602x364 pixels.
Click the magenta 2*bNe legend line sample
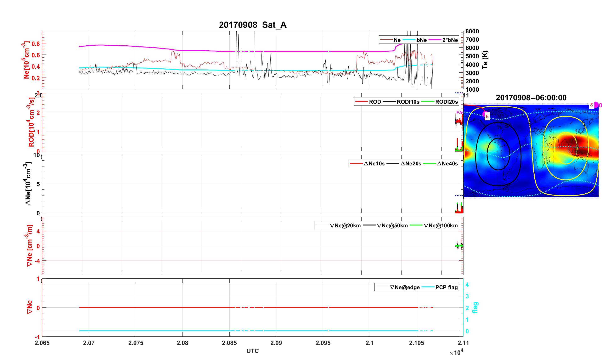tap(435, 40)
